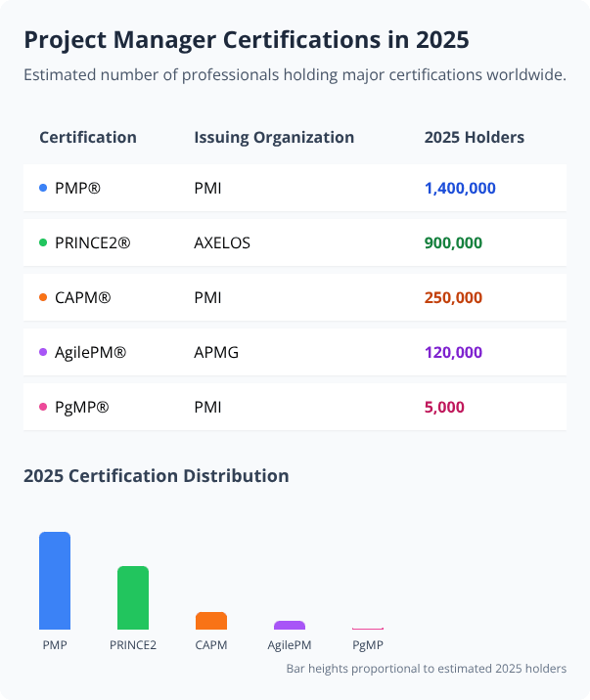Click the bar heights proportional footnote
The width and height of the screenshot is (590, 700).
[426, 669]
